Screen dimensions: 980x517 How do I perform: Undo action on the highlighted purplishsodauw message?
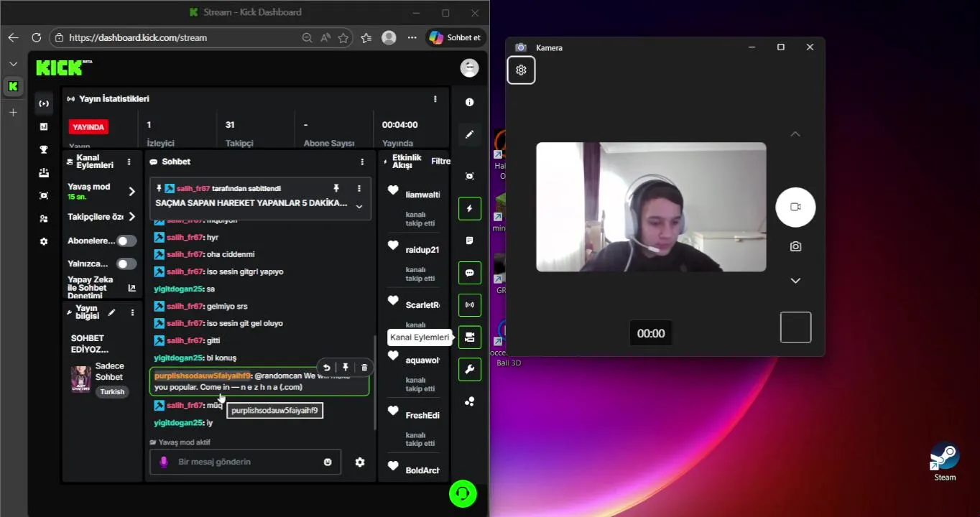tap(327, 367)
